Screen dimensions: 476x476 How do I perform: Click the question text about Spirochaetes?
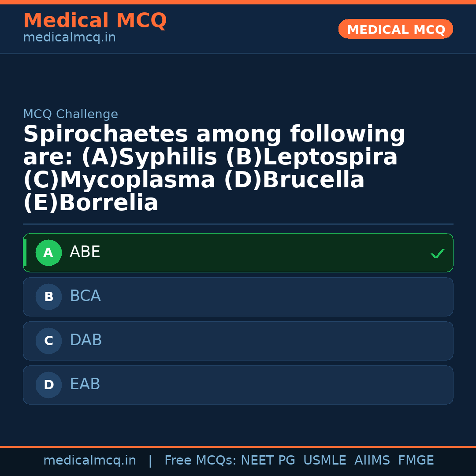[x=214, y=167]
